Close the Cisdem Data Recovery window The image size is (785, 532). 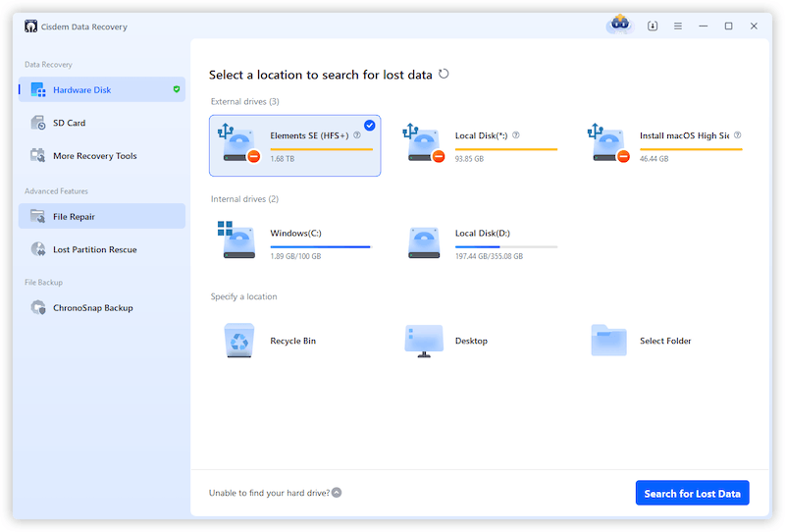[754, 27]
